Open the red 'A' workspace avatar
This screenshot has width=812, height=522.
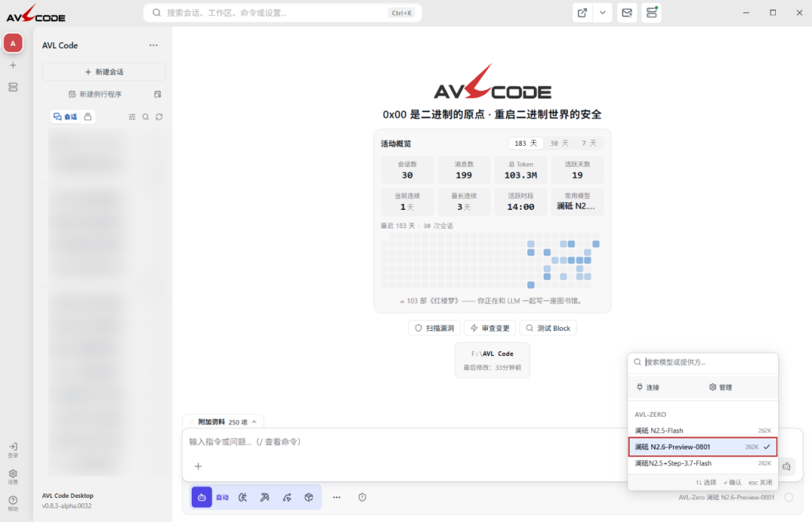pyautogui.click(x=13, y=43)
